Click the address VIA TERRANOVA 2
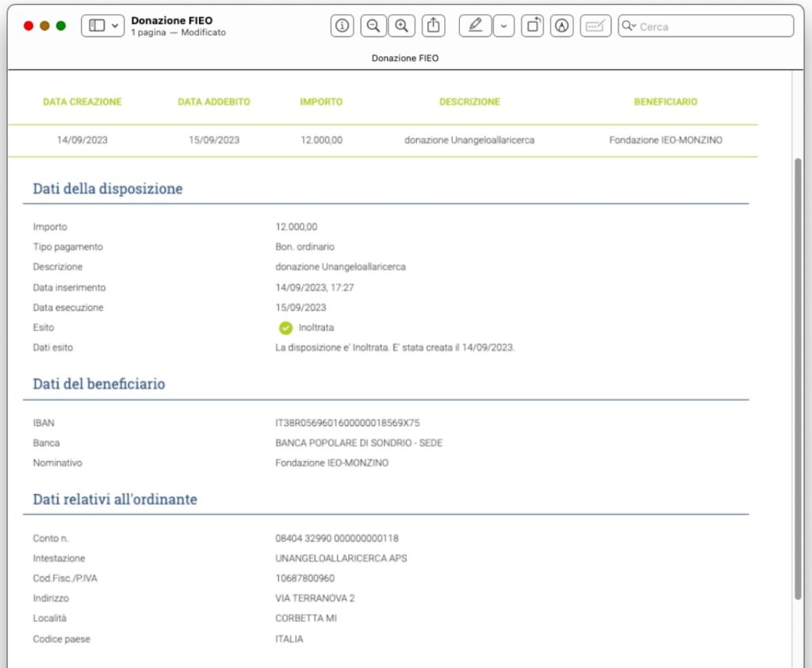The height and width of the screenshot is (668, 812). pyautogui.click(x=315, y=598)
